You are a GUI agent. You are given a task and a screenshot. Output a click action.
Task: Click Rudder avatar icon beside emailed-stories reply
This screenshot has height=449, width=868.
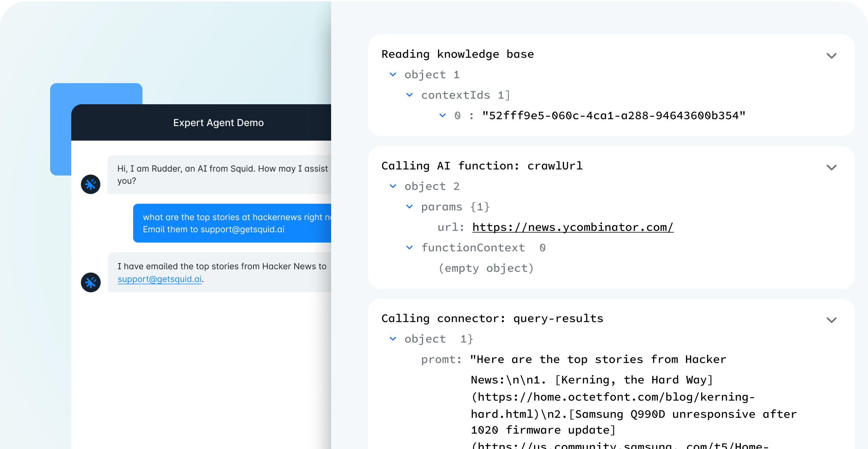90,282
